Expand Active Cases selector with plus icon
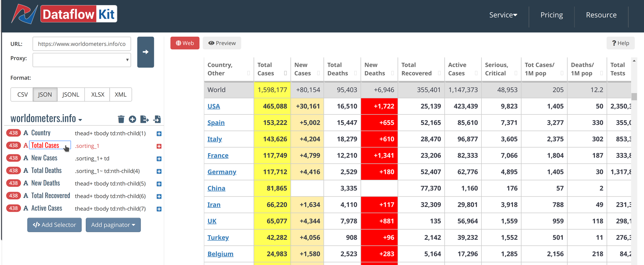The width and height of the screenshot is (644, 265). (x=159, y=209)
